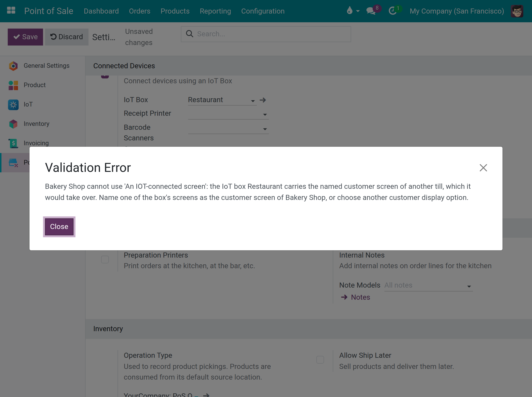Click the search magnifier icon

click(x=190, y=34)
